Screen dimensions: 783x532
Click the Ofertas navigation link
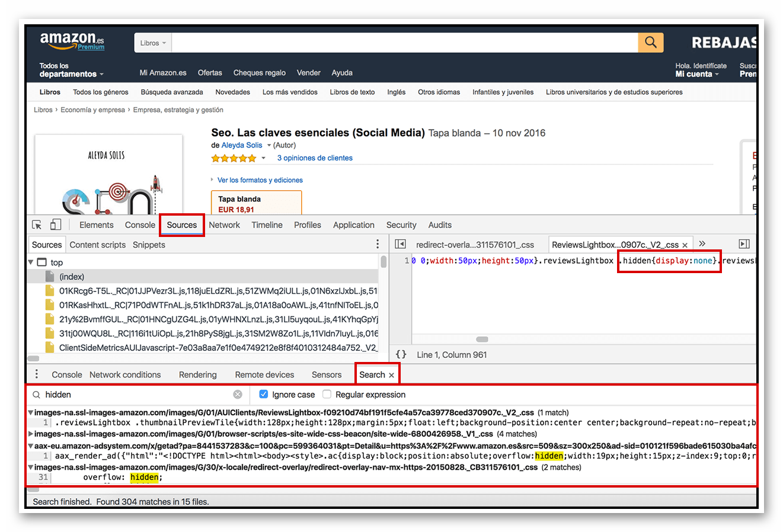click(210, 73)
